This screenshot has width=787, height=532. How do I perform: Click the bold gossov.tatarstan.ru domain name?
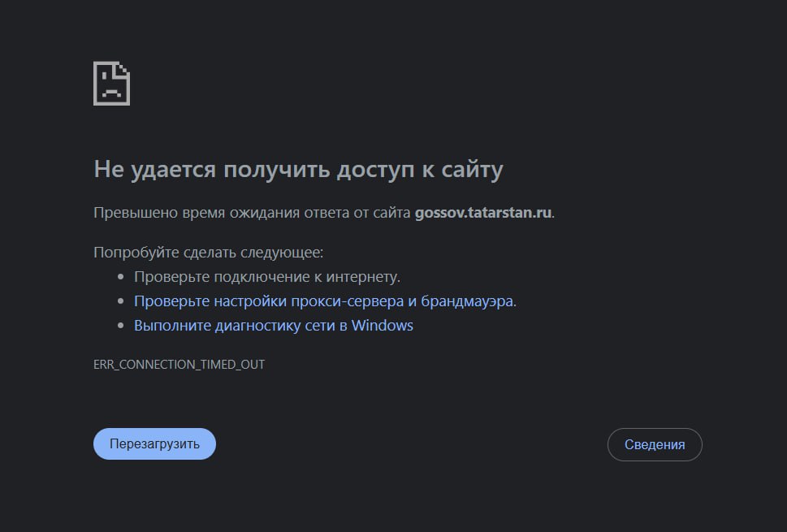[483, 213]
